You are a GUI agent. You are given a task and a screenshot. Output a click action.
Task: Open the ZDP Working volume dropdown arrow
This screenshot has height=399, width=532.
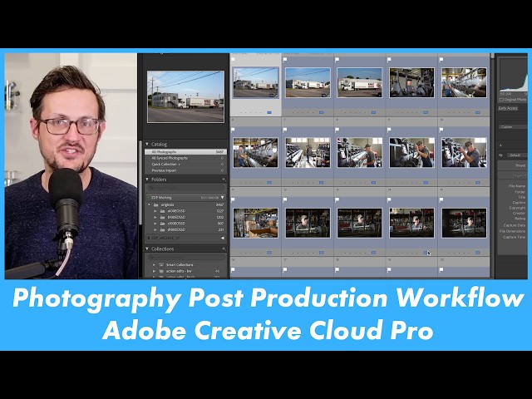point(223,197)
